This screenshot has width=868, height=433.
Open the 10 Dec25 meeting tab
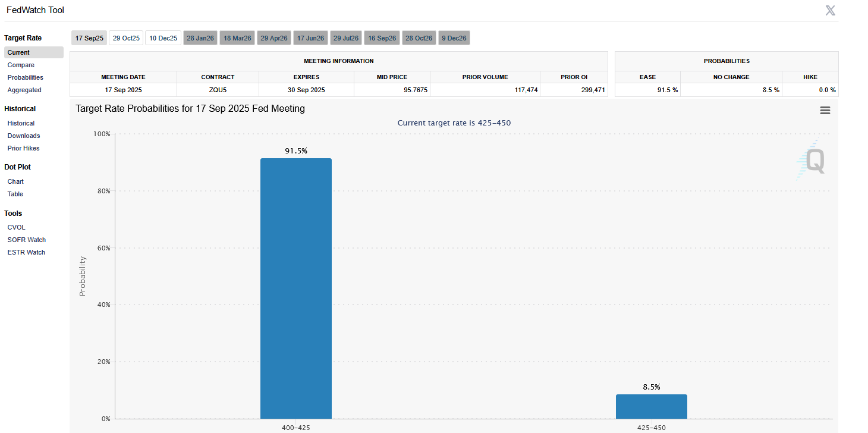pos(163,38)
